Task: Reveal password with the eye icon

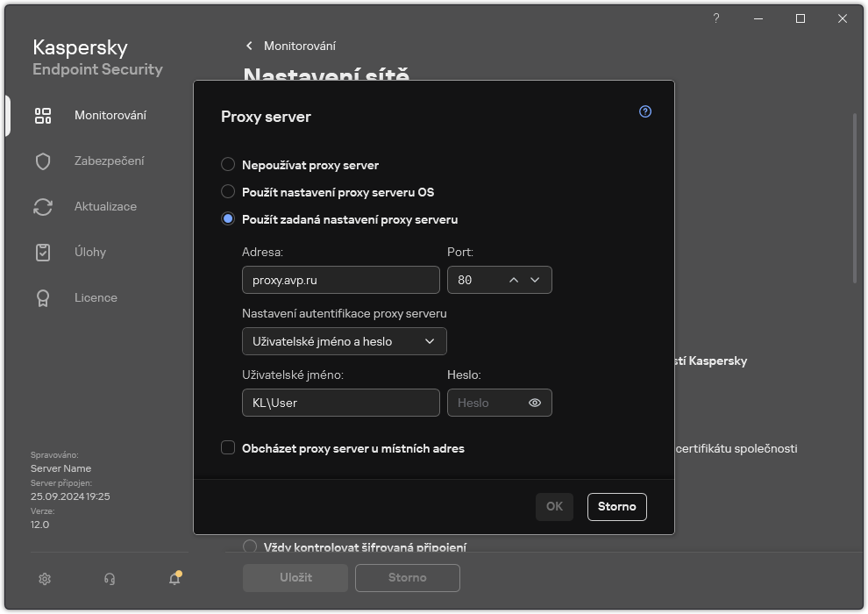Action: coord(535,403)
